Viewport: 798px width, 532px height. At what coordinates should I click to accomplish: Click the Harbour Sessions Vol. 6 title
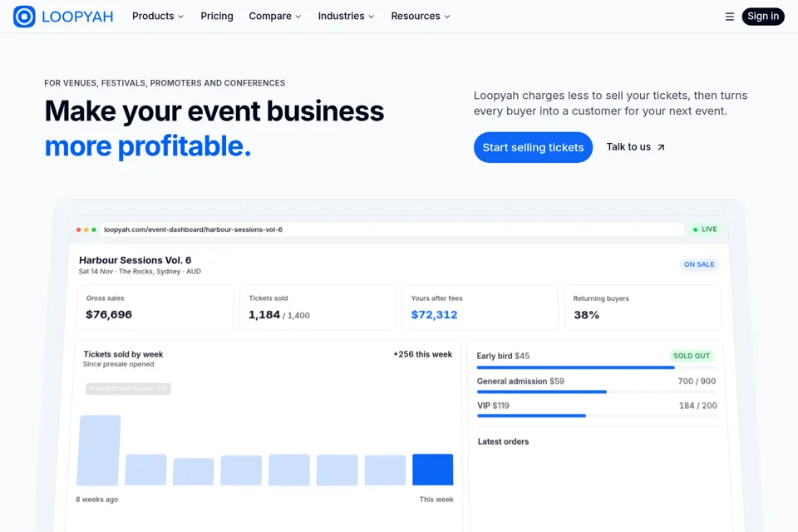tap(135, 260)
